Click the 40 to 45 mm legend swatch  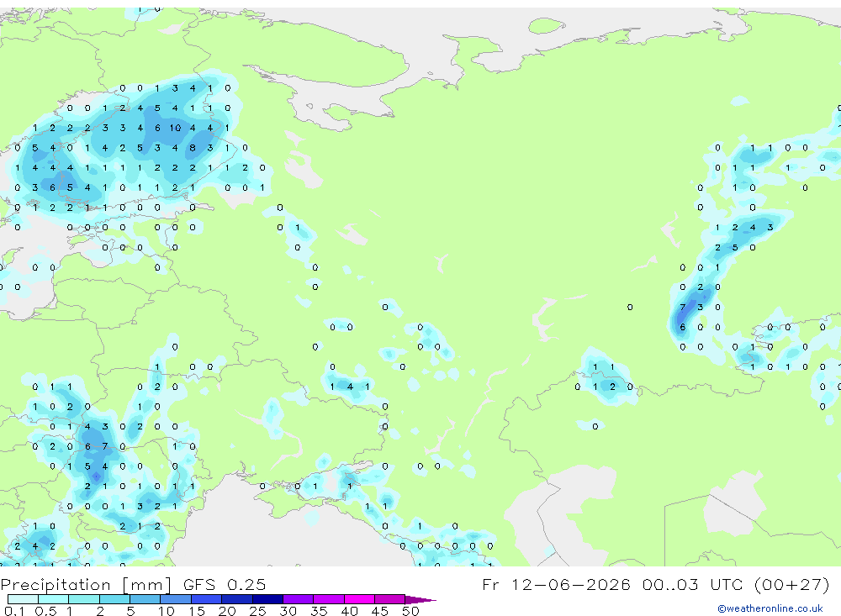(x=359, y=599)
